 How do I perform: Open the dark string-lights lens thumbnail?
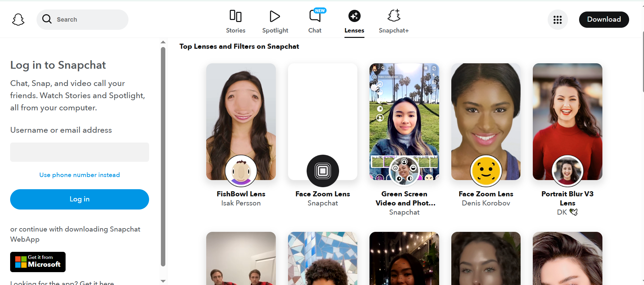[x=404, y=258]
